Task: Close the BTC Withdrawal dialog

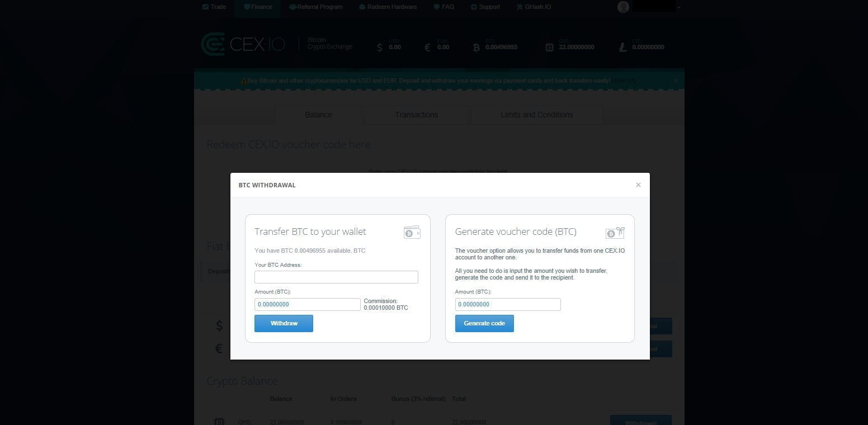Action: [x=638, y=185]
